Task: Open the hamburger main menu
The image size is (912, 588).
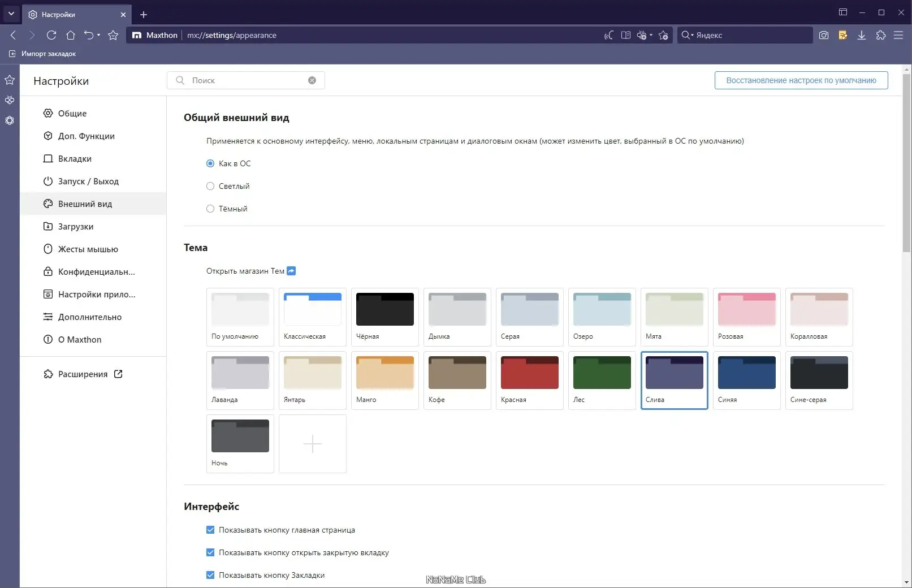Action: click(x=898, y=35)
